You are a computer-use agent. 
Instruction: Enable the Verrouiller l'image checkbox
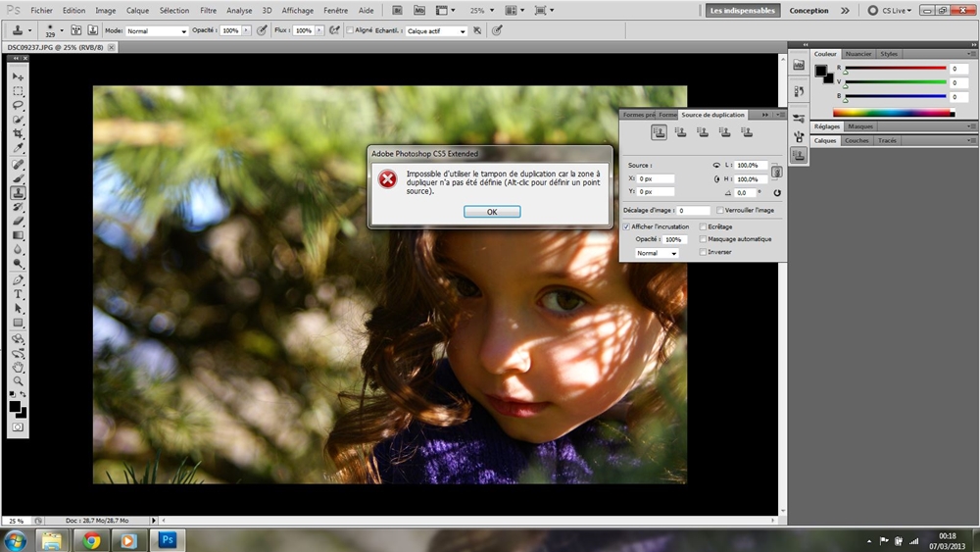click(x=721, y=211)
